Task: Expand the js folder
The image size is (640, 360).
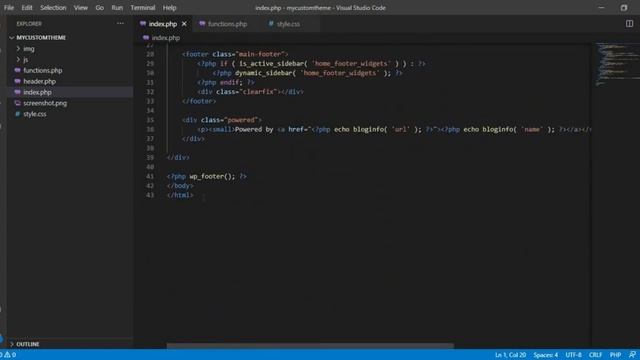Action: [26, 60]
